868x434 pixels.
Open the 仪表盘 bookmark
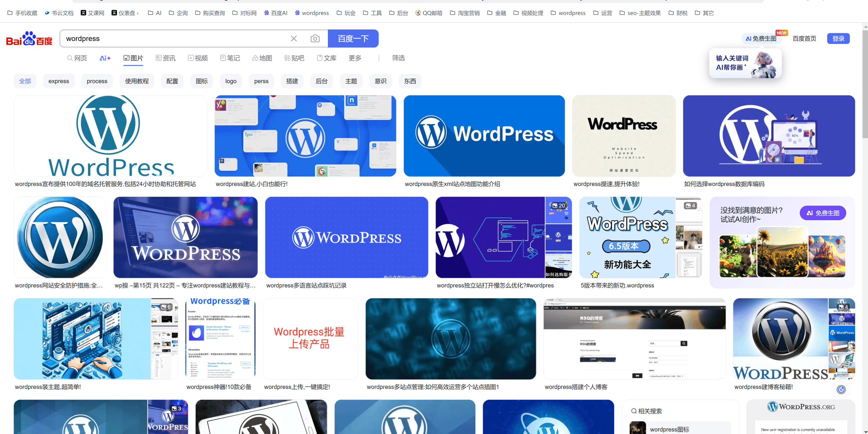(124, 13)
